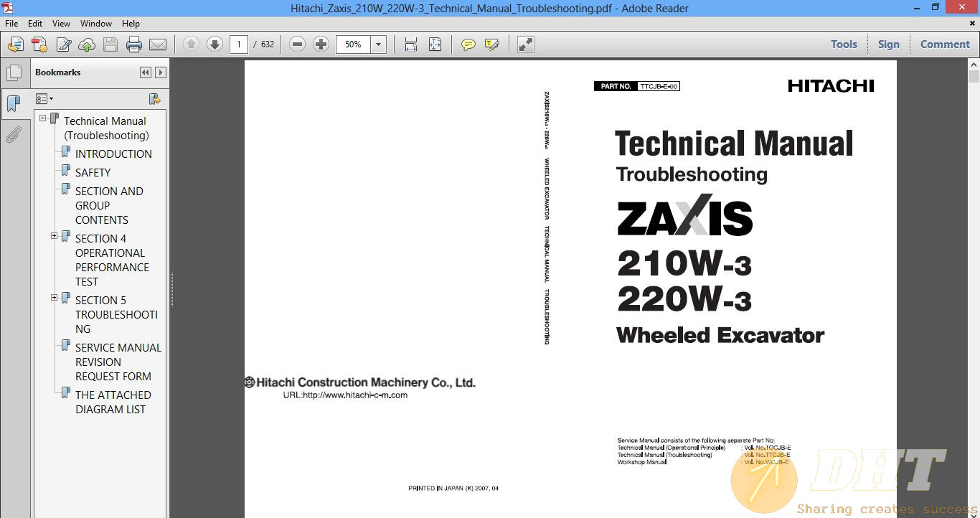980x518 pixels.
Task: Click the hitachi-c-m.com URL on the page
Action: (x=345, y=395)
